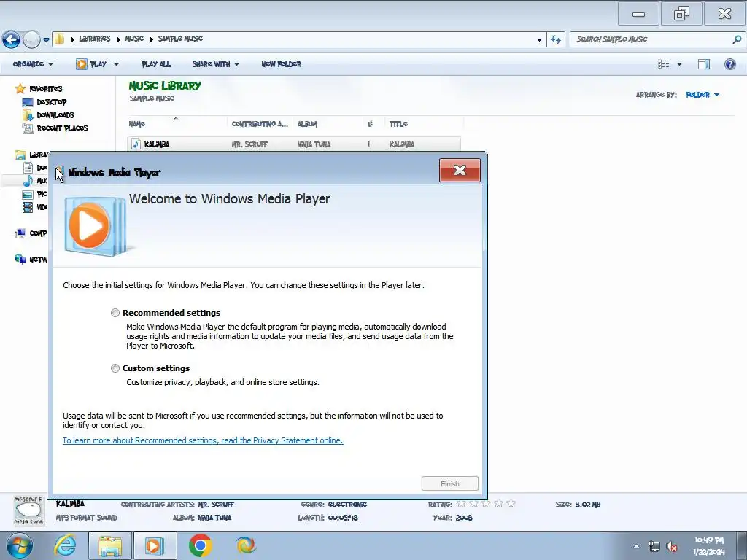Image resolution: width=747 pixels, height=560 pixels.
Task: Toggle the preview pane icon
Action: pyautogui.click(x=704, y=64)
